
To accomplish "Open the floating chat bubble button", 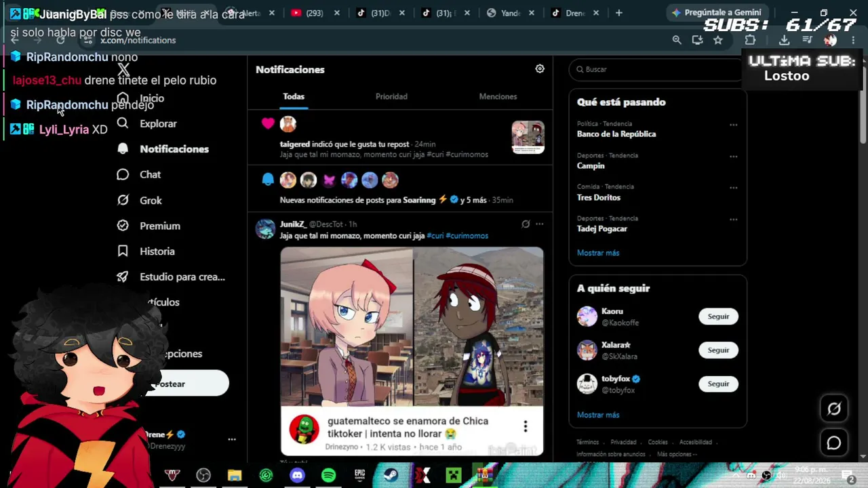I will pyautogui.click(x=834, y=443).
